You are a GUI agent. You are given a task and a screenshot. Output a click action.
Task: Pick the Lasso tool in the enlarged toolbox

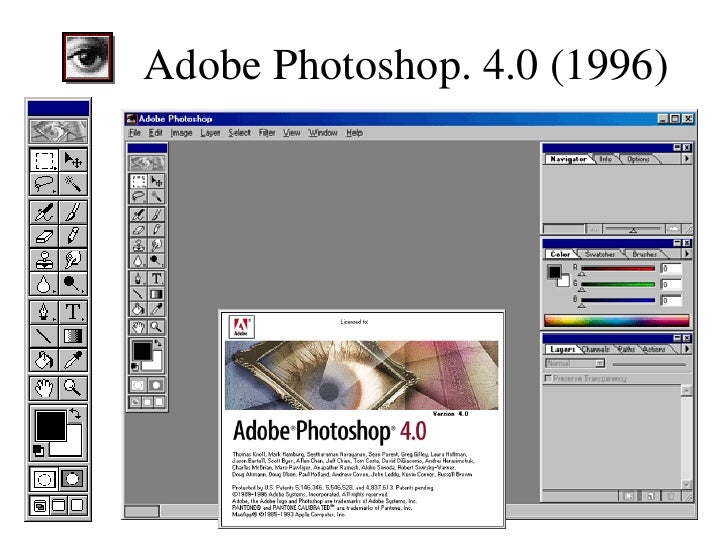click(44, 184)
